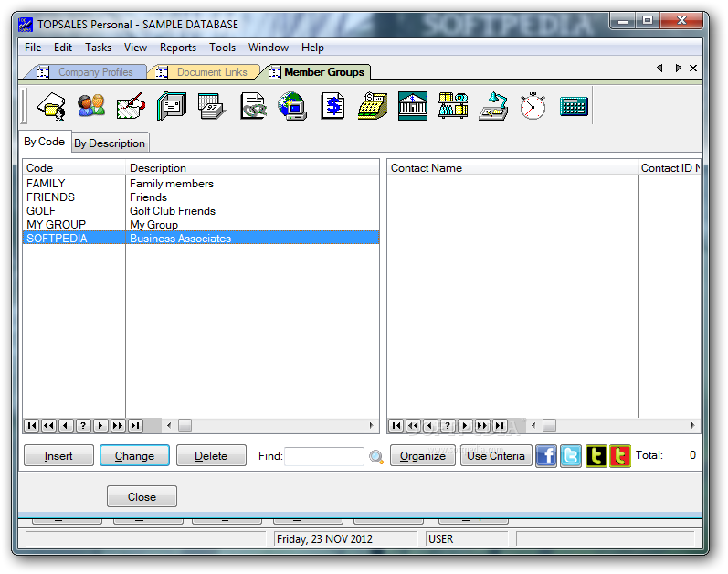Select the MY GROUP row
The height and width of the screenshot is (574, 728).
[201, 225]
